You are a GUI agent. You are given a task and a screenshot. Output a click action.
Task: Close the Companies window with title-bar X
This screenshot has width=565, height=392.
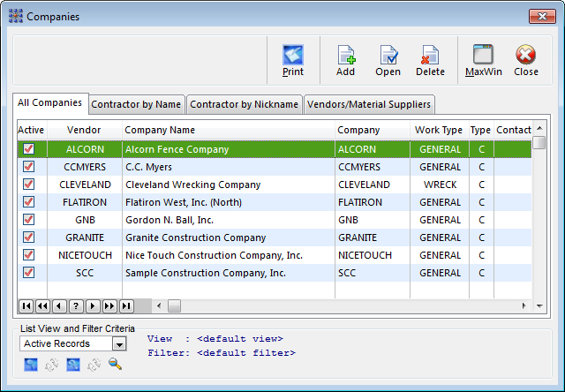(542, 17)
